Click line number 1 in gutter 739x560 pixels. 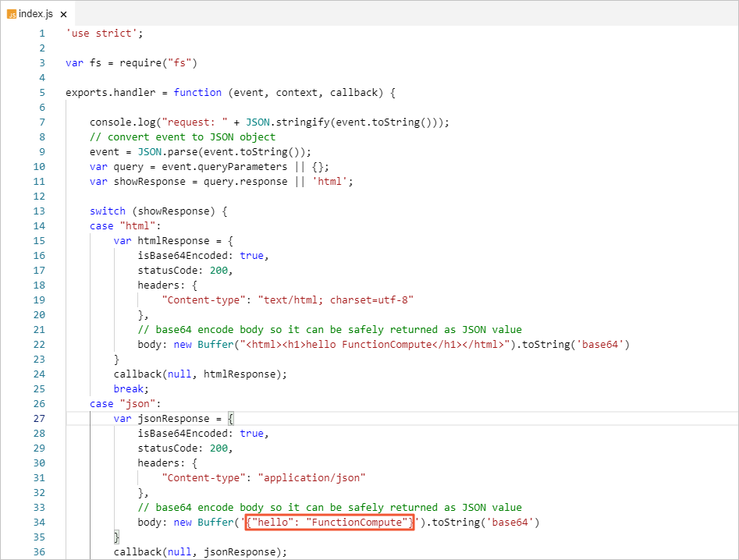pos(42,34)
